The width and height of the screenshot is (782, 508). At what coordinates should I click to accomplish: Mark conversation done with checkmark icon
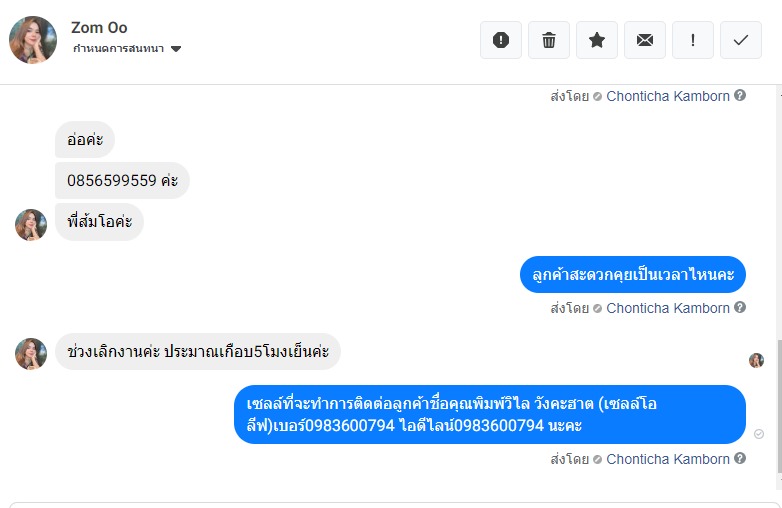tap(741, 40)
